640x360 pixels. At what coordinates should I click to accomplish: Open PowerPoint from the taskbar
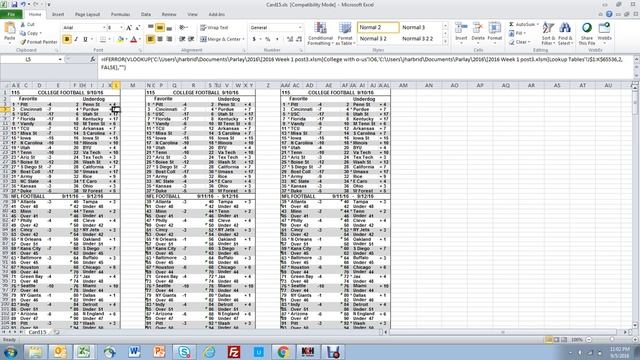coord(159,352)
